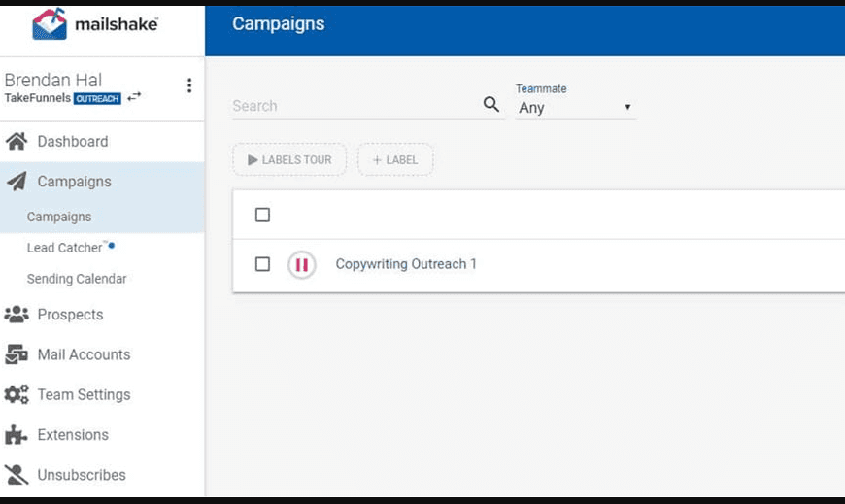Open the Copywriting Outreach 1 campaign link

[406, 264]
